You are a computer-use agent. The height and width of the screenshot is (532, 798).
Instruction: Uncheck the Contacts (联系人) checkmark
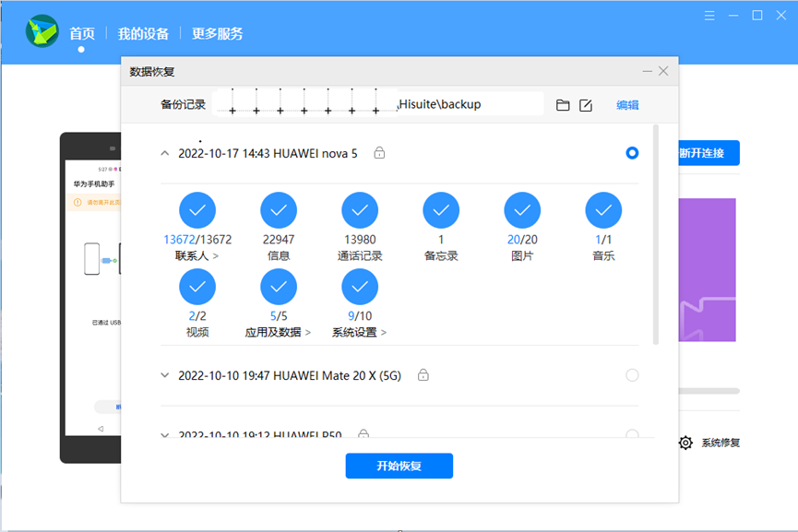197,210
